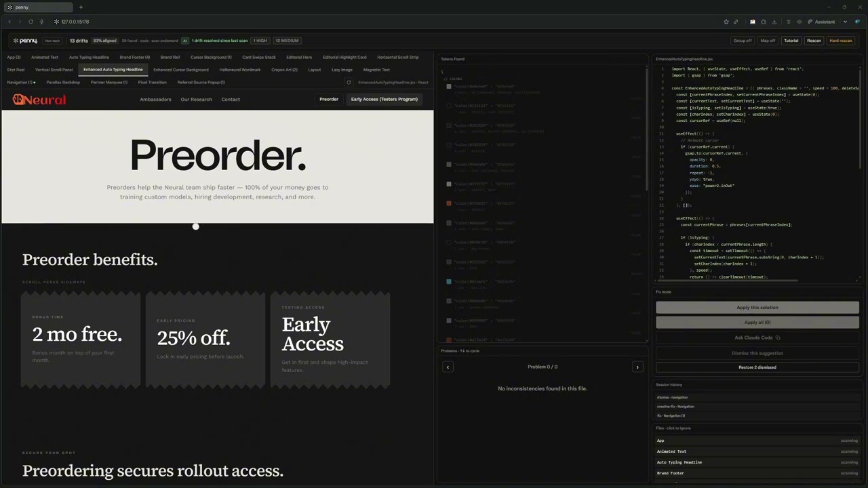Screen dimensions: 868x488
Task: Open a new browser tab with the plus icon
Action: pos(81,7)
